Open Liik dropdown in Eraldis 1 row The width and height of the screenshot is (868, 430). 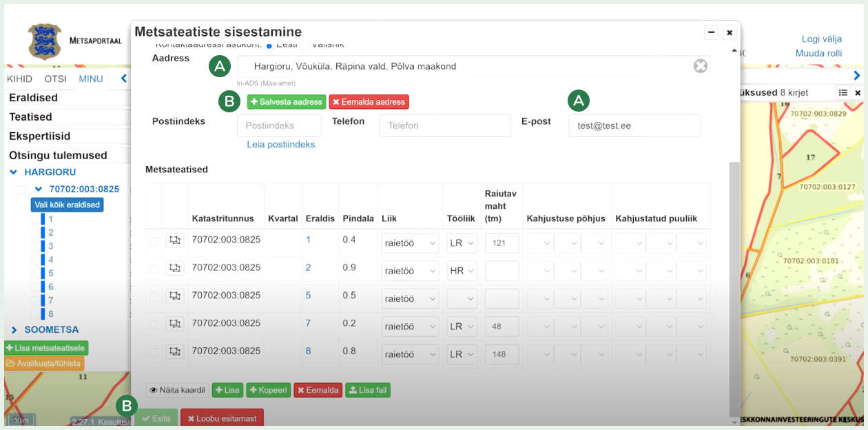tap(411, 243)
